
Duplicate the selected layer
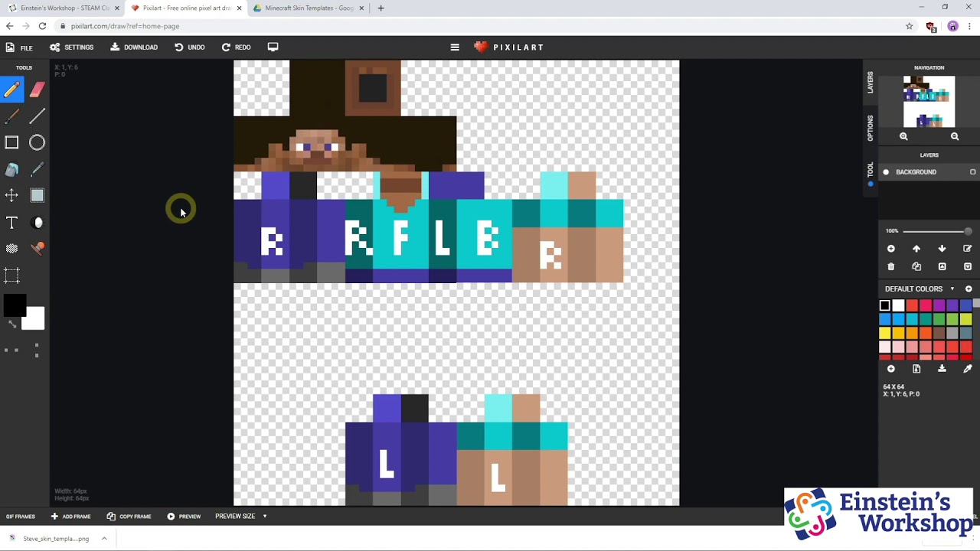[x=916, y=266]
